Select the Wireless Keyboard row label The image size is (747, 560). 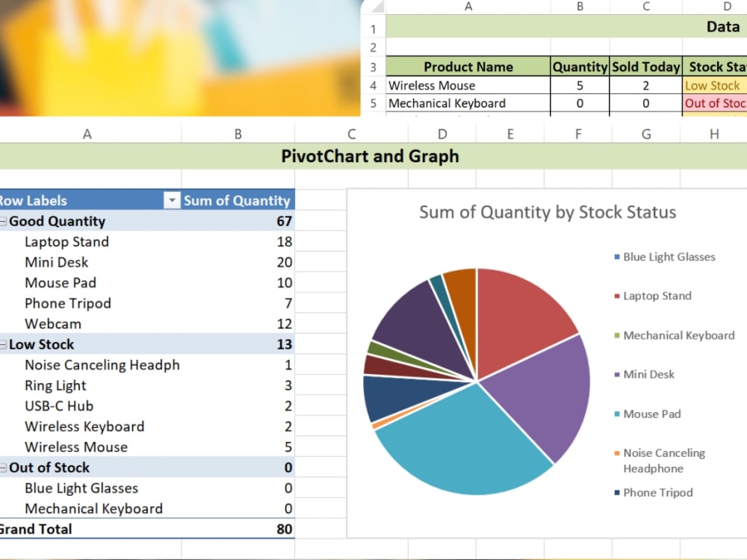tap(84, 426)
